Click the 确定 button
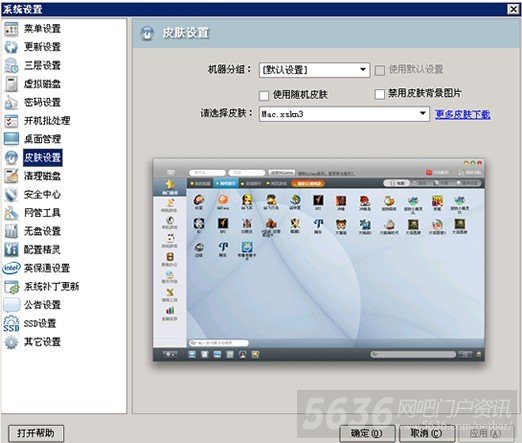Screen dimensions: 522x443 pos(367,433)
